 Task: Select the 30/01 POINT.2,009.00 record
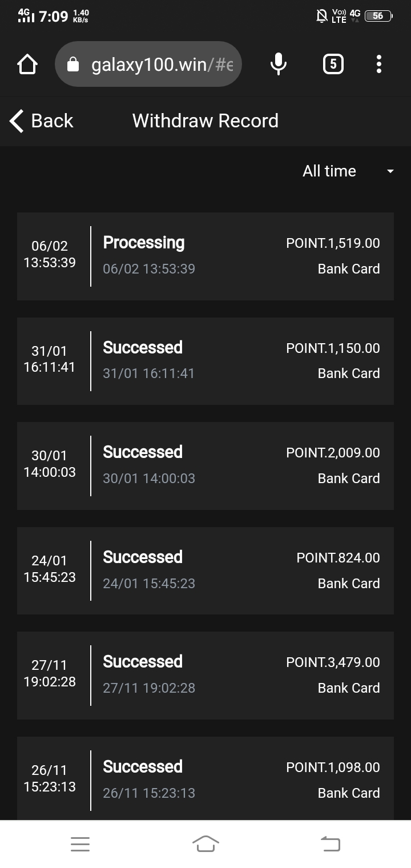205,466
